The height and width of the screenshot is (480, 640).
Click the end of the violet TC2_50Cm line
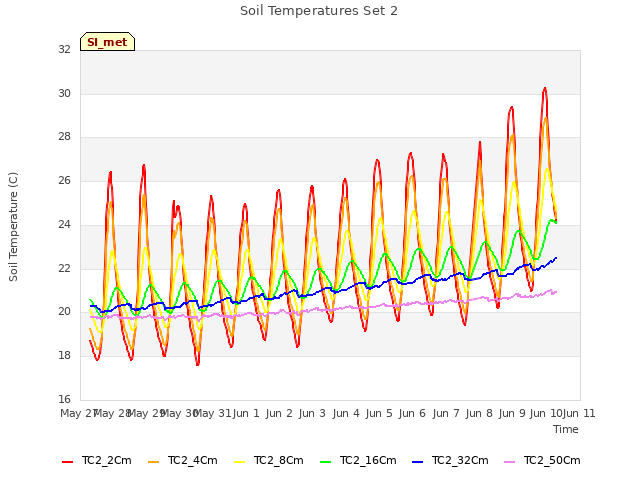pos(556,292)
